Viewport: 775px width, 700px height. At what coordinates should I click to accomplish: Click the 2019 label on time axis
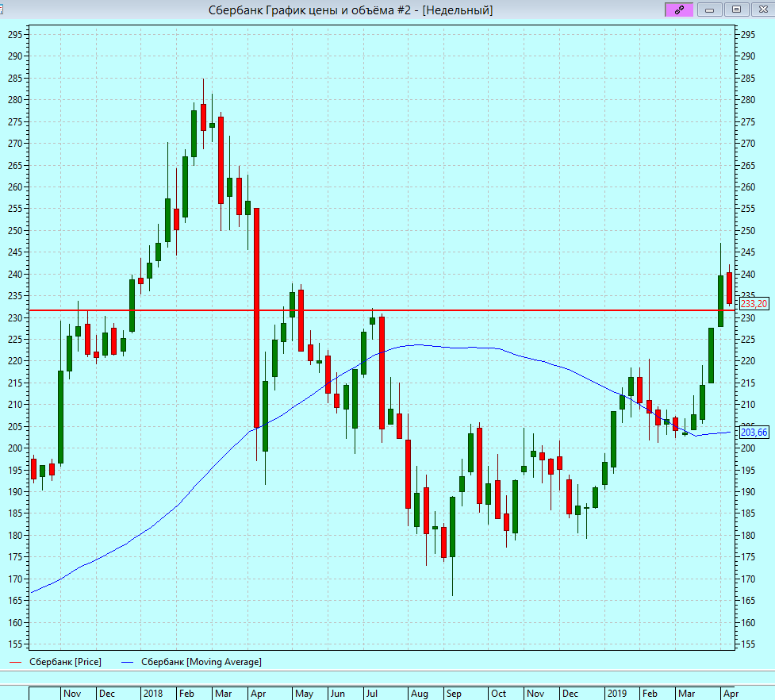(x=617, y=694)
